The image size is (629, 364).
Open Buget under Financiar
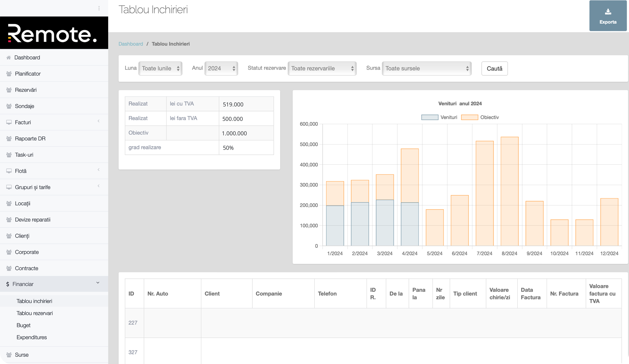coord(24,325)
